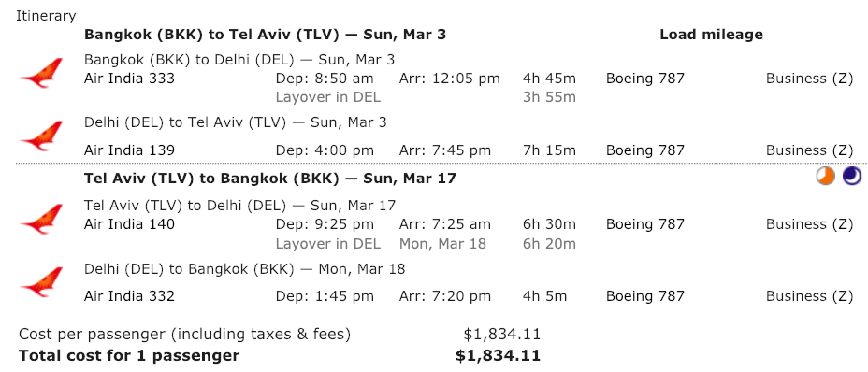
Task: Click the Layover in DEL 3h 55m line
Action: pyautogui.click(x=426, y=97)
